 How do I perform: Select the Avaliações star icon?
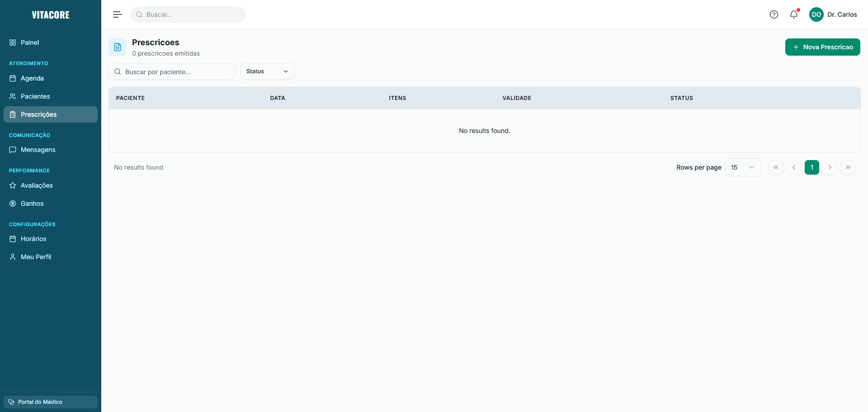[x=13, y=185]
